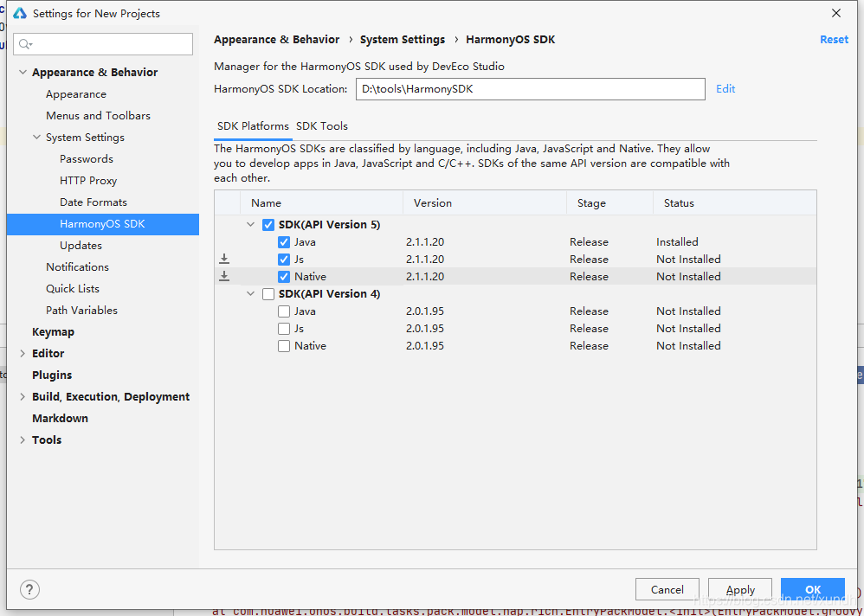Click Not Installed status of Native 2.0.1.95
Image resolution: width=864 pixels, height=616 pixels.
(x=688, y=346)
